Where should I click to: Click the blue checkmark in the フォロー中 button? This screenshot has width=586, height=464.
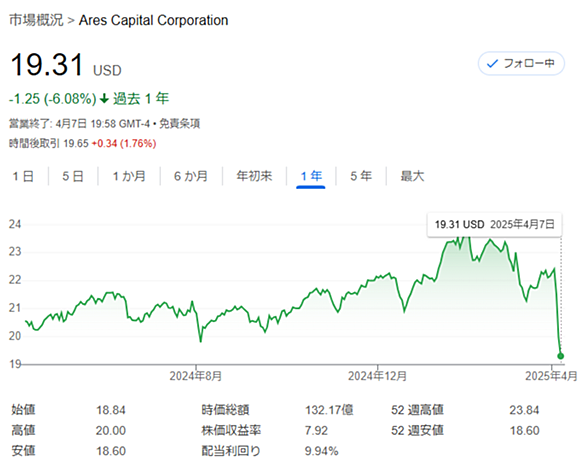[x=492, y=64]
